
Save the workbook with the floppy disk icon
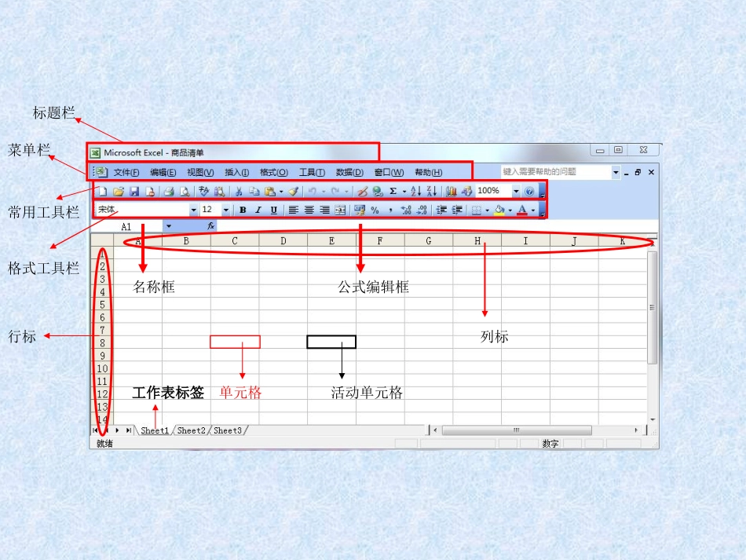[134, 192]
